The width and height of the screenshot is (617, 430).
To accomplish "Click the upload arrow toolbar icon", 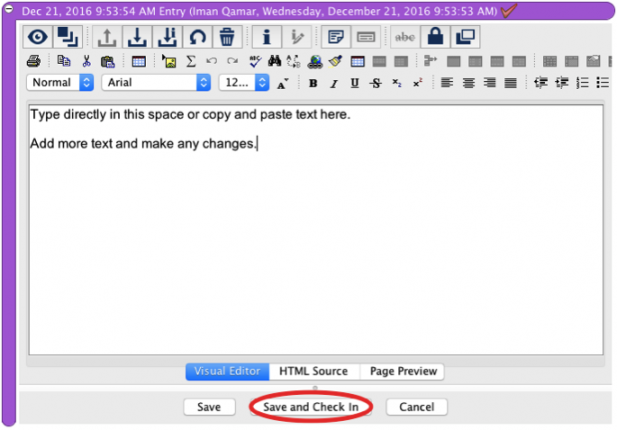I will (x=107, y=37).
